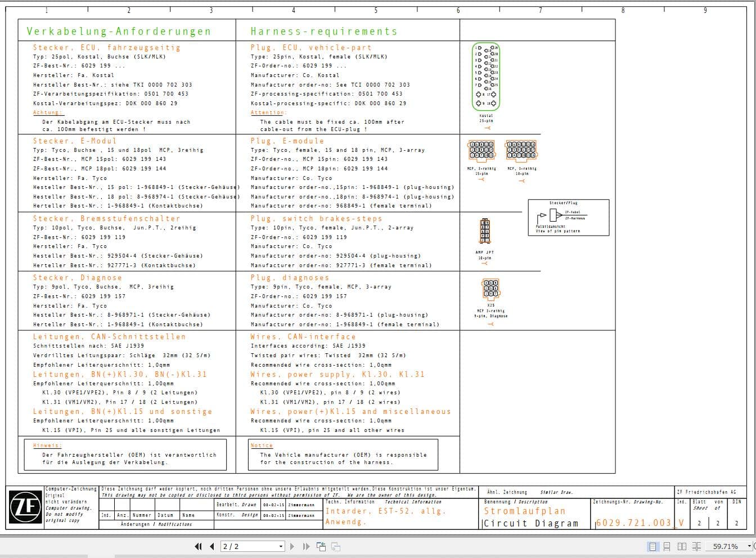The width and height of the screenshot is (756, 558).
Task: Click drawing number 6029.721.003
Action: (633, 523)
